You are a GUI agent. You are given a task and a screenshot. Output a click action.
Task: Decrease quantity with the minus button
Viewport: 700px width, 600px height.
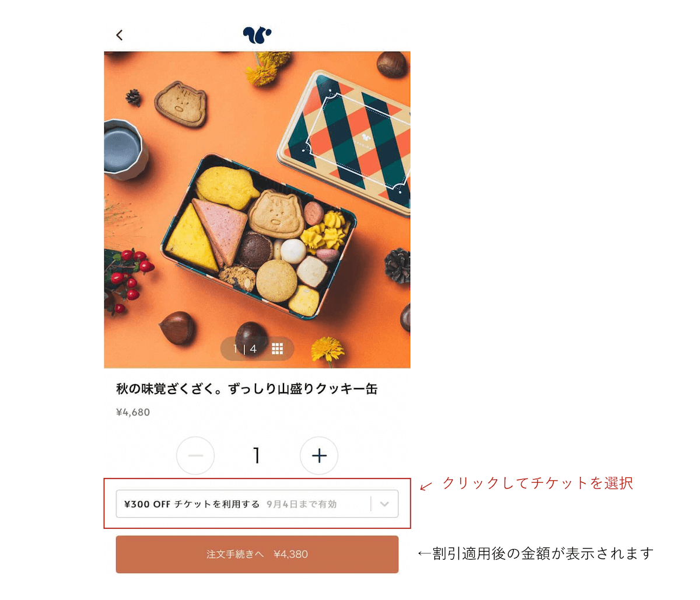tap(195, 455)
